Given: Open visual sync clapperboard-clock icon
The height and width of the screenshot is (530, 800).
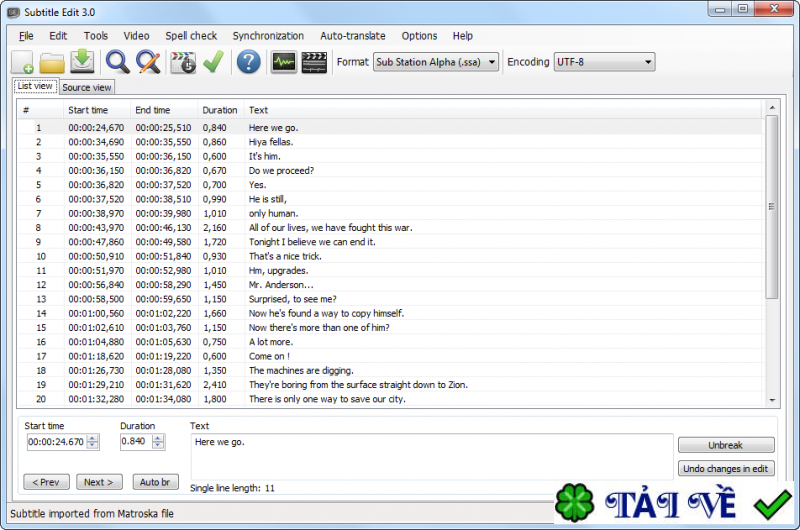Looking at the screenshot, I should [x=183, y=62].
